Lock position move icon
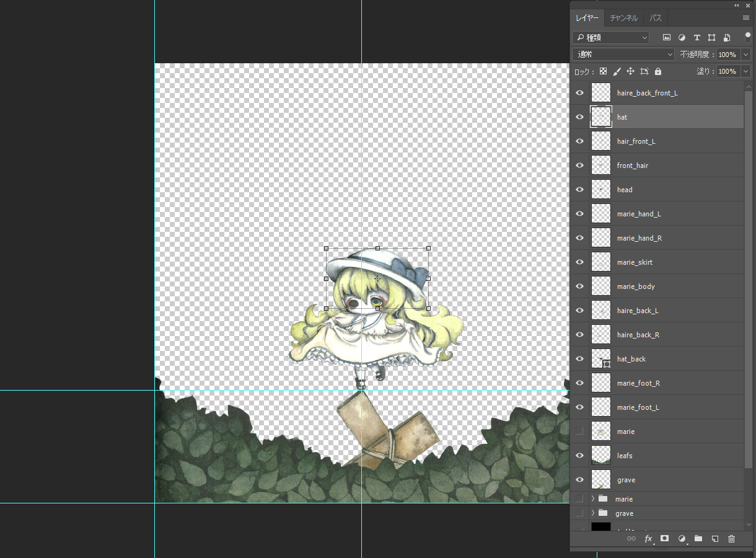756x558 pixels. [630, 71]
